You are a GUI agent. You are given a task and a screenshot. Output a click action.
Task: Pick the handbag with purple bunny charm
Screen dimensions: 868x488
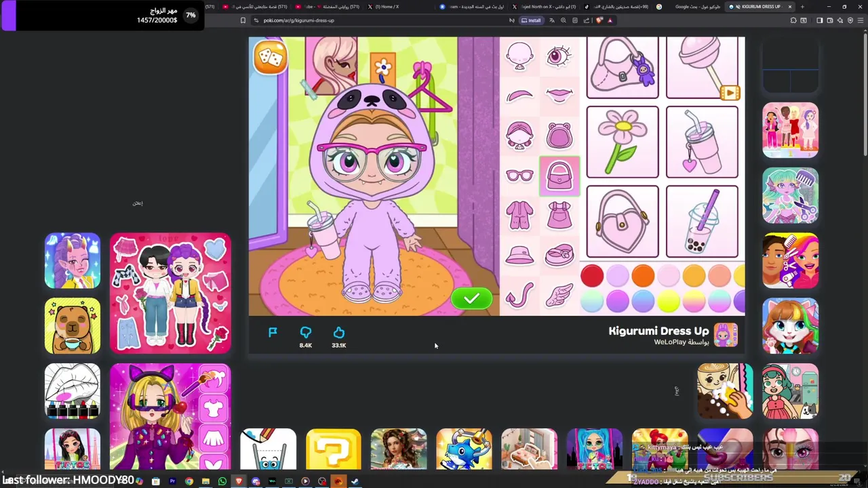(x=622, y=68)
